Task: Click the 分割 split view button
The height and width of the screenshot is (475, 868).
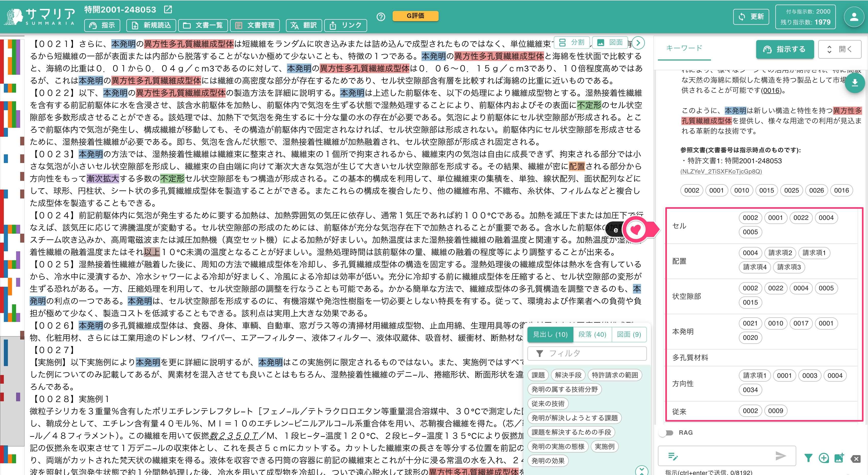Action: (572, 42)
